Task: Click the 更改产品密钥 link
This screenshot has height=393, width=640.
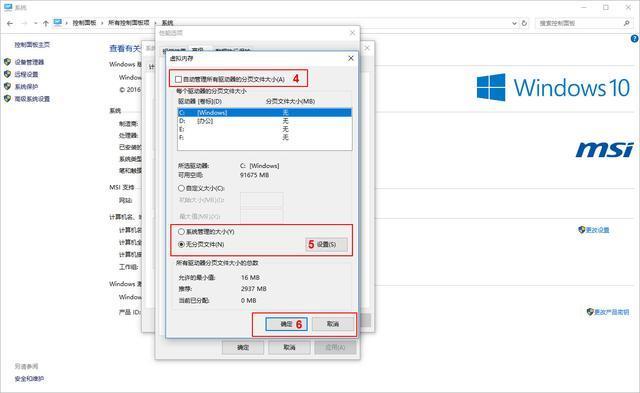Action: coord(611,312)
